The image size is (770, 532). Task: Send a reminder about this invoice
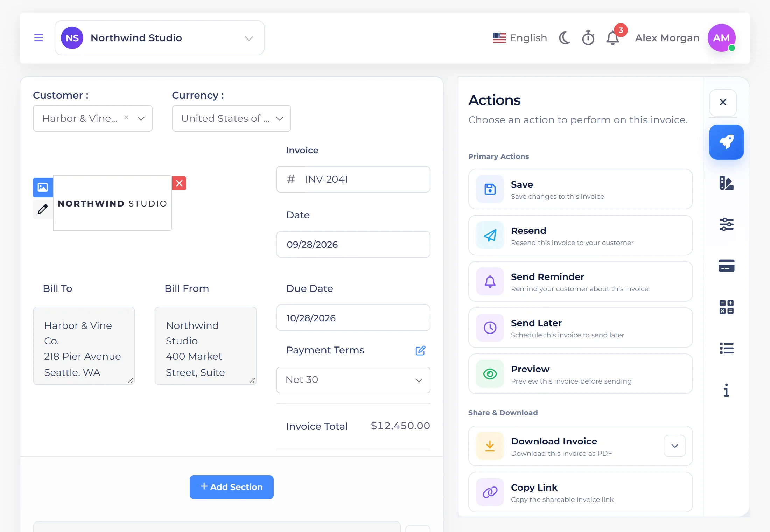pos(581,281)
